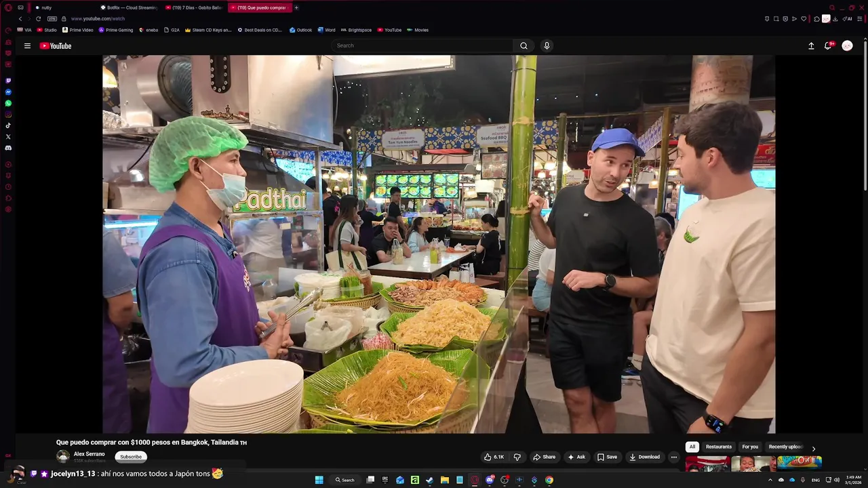Open the YouTube hamburger guide menu
Screen dimensions: 868x488
click(x=27, y=46)
